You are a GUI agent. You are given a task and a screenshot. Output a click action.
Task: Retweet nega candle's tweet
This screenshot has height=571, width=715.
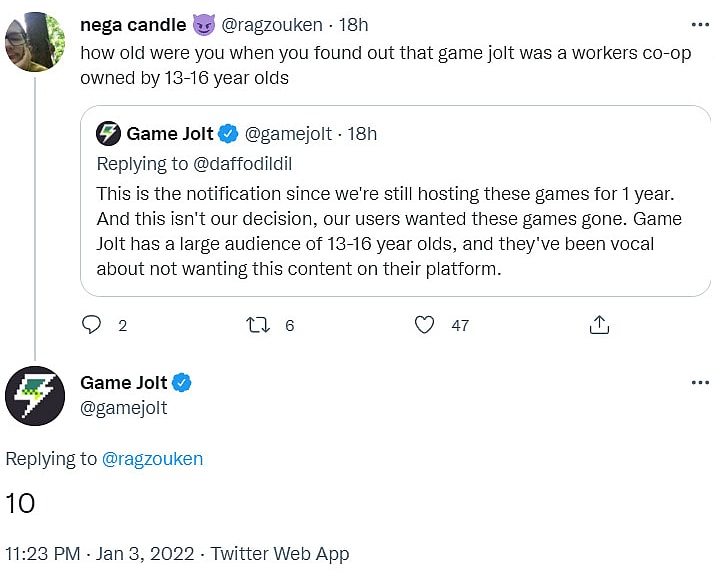tap(259, 325)
